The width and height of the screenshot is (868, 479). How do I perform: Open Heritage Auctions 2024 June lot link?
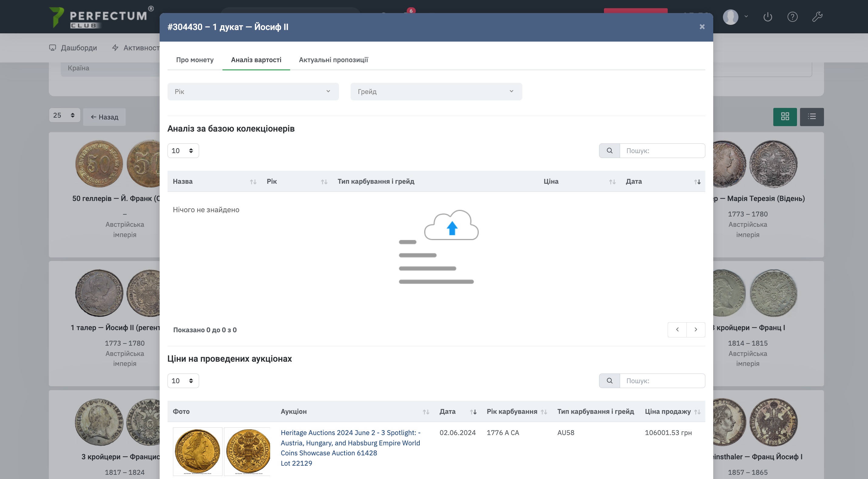click(350, 443)
